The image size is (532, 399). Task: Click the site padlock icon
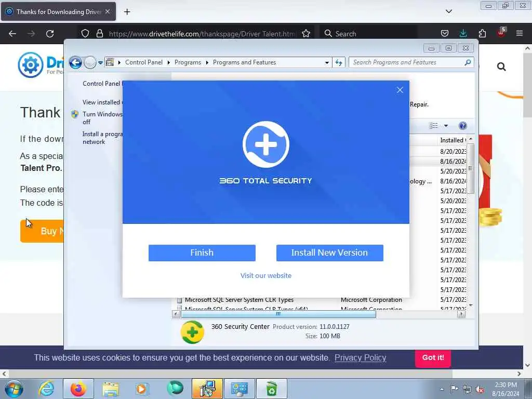point(99,34)
